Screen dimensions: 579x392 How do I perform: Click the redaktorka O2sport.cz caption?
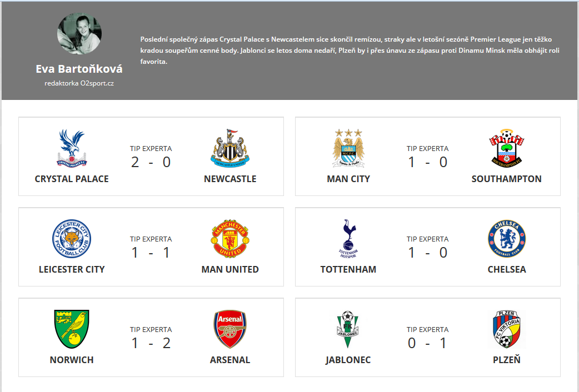(x=79, y=83)
